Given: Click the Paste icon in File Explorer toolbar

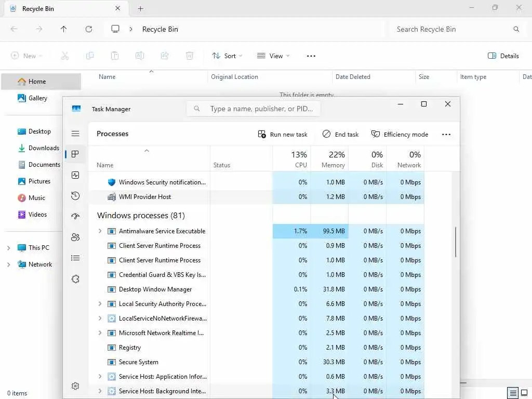Looking at the screenshot, I should pyautogui.click(x=115, y=56).
